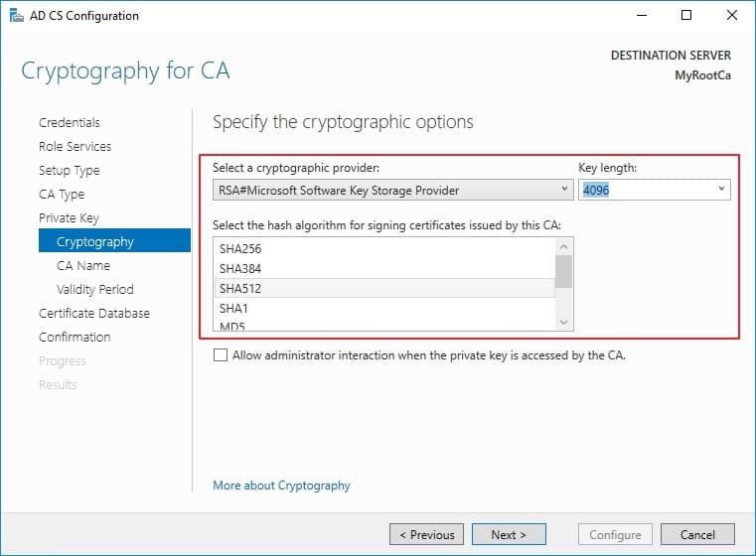Go to Certificate Database step

tap(94, 313)
